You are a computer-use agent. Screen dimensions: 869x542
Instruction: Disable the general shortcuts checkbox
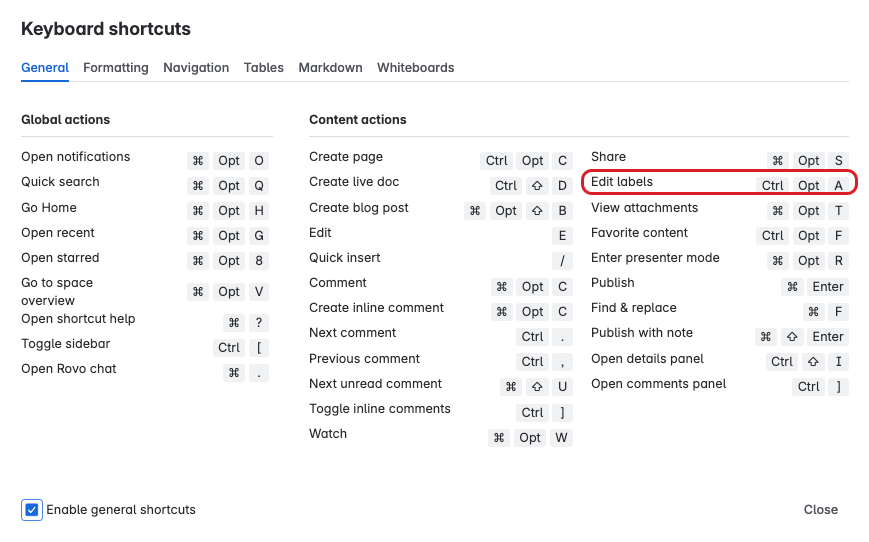pos(32,510)
